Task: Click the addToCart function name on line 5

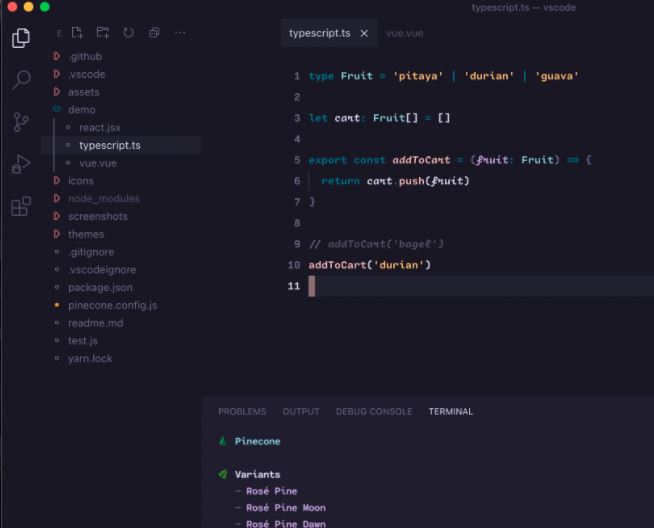Action: (421, 160)
